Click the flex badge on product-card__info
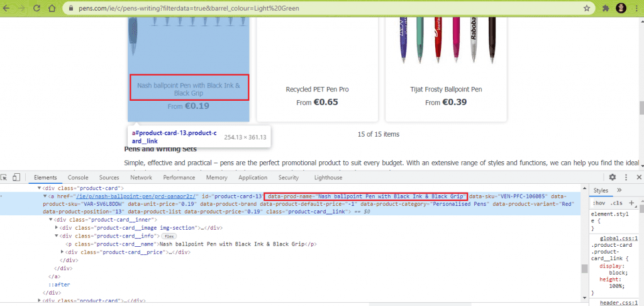 [168, 236]
